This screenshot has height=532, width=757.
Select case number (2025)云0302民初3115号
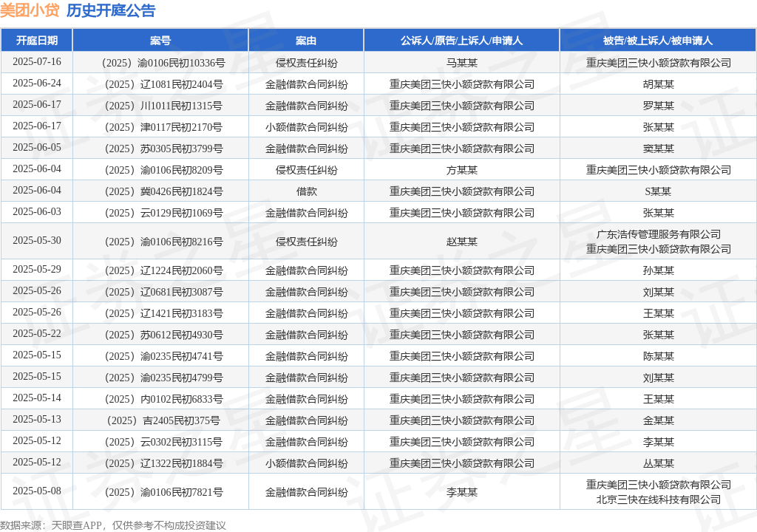[163, 442]
